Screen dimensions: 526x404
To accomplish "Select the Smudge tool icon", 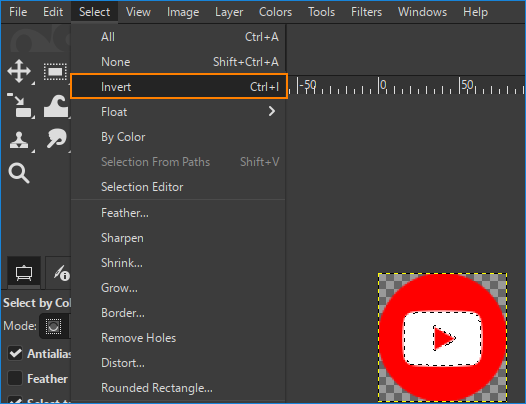I will click(x=57, y=138).
